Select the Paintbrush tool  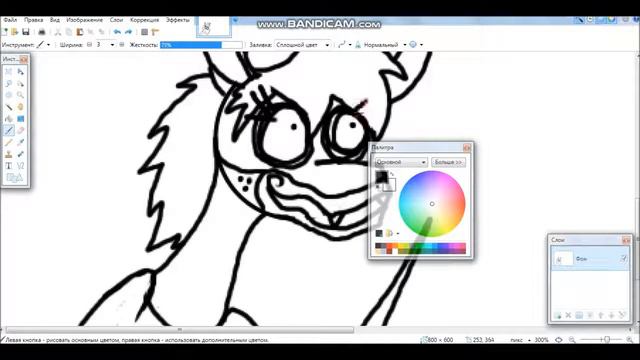[9, 131]
